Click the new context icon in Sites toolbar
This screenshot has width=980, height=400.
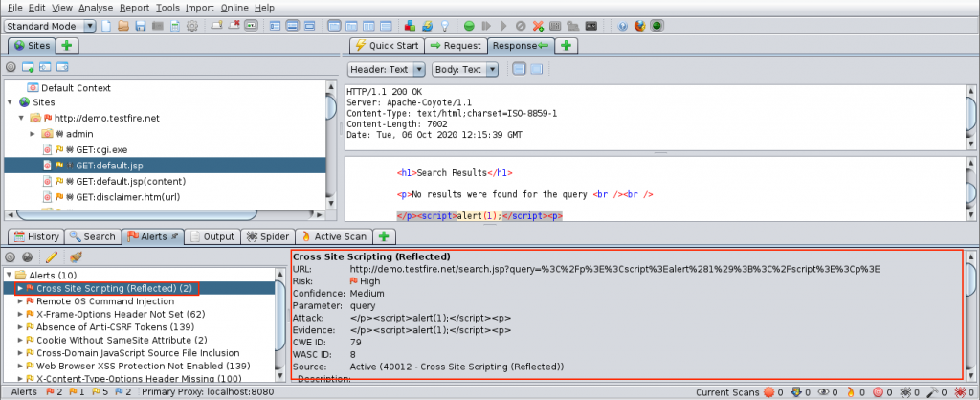pos(28,67)
